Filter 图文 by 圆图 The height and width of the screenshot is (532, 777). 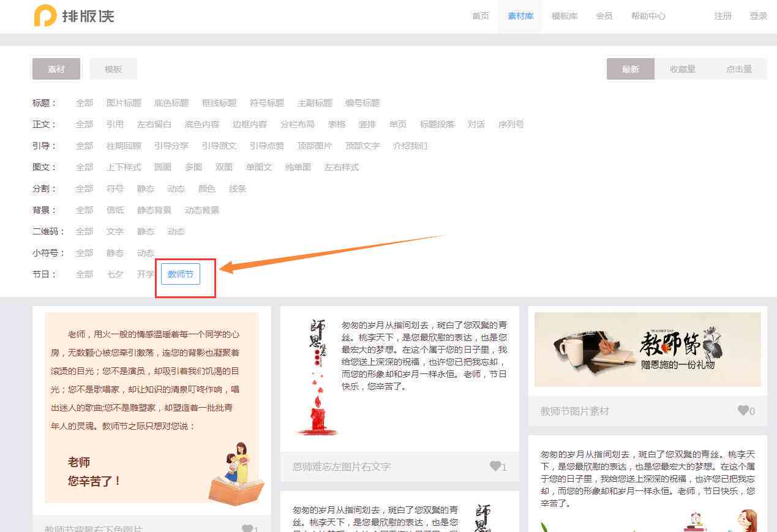163,167
